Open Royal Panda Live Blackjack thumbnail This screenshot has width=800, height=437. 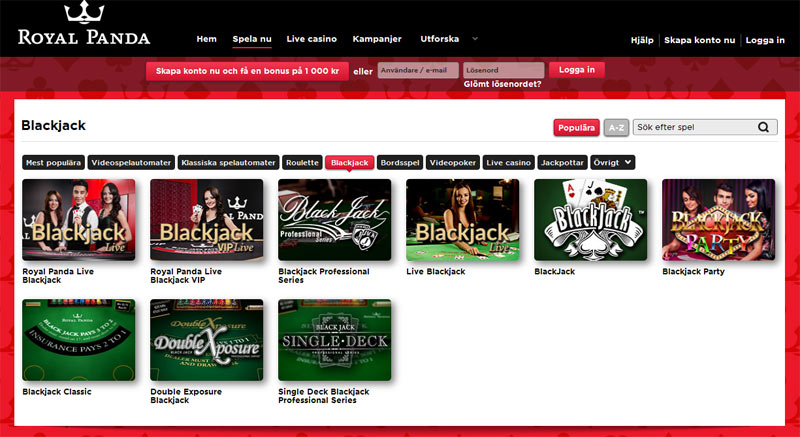tap(79, 220)
